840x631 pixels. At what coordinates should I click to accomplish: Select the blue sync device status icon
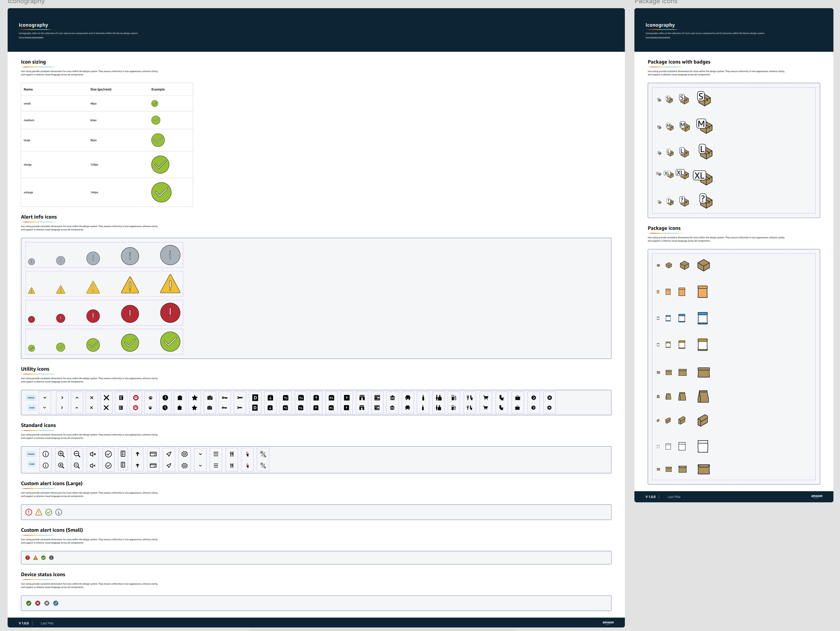pyautogui.click(x=56, y=603)
